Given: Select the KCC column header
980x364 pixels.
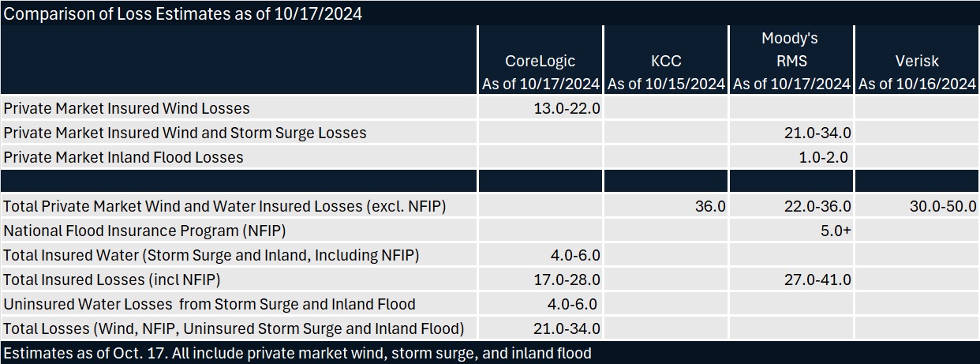Looking at the screenshot, I should (666, 61).
